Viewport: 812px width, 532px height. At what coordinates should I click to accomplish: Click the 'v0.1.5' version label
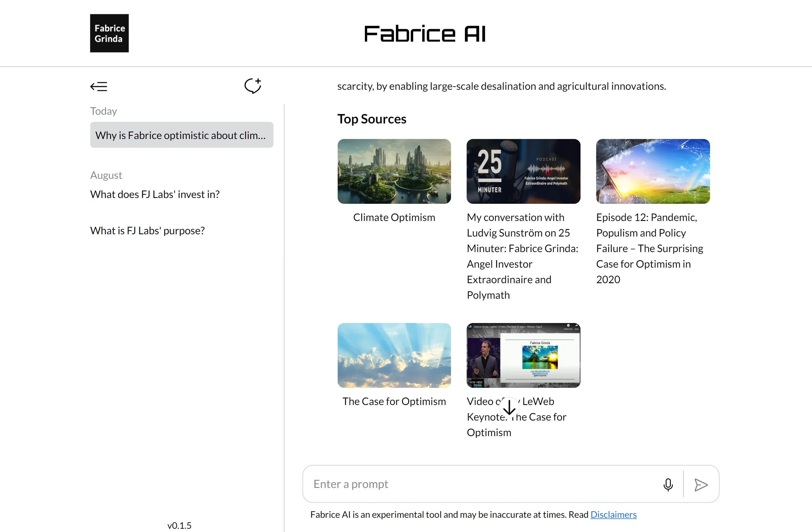click(x=179, y=525)
